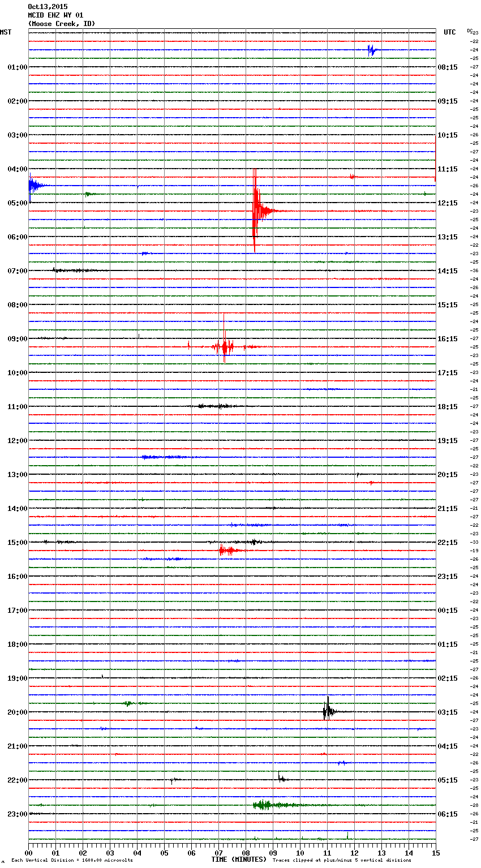Image resolution: width=481 pixels, height=868 pixels.
Task: Click the vertical division microvolts scale note
Action: (x=72, y=861)
